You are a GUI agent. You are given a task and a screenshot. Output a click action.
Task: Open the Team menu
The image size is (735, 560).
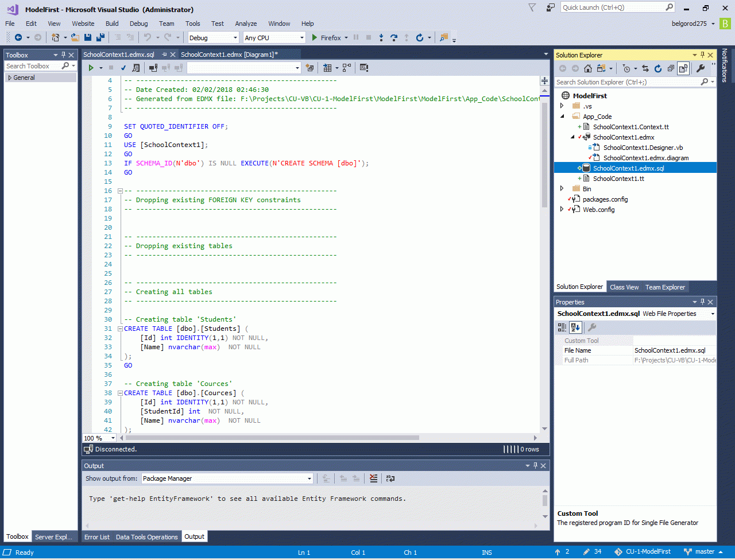167,24
